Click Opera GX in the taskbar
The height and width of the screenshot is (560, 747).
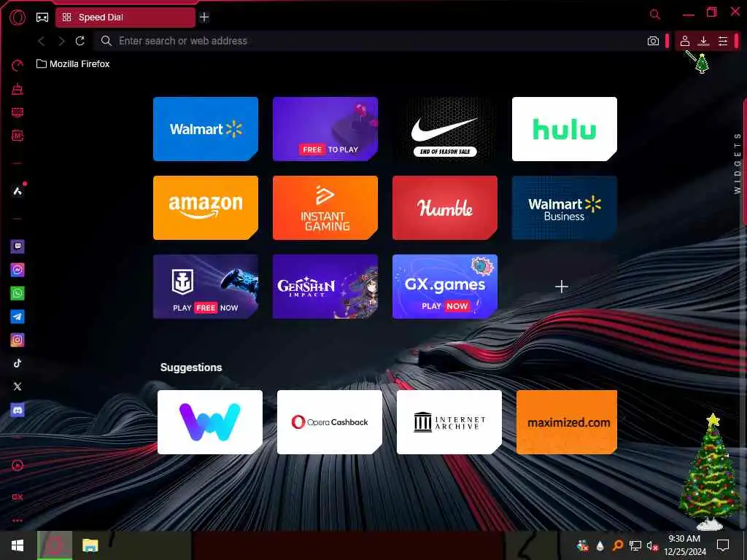54,545
